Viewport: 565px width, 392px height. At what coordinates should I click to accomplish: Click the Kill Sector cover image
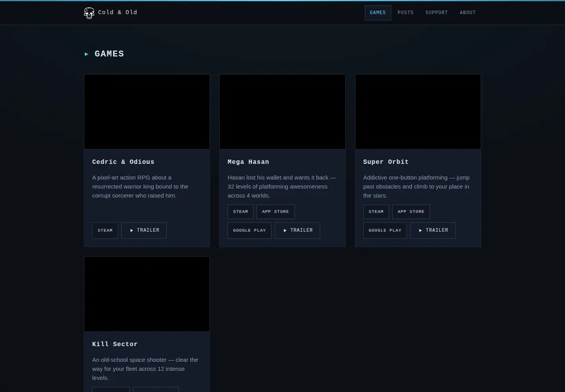pyautogui.click(x=147, y=294)
